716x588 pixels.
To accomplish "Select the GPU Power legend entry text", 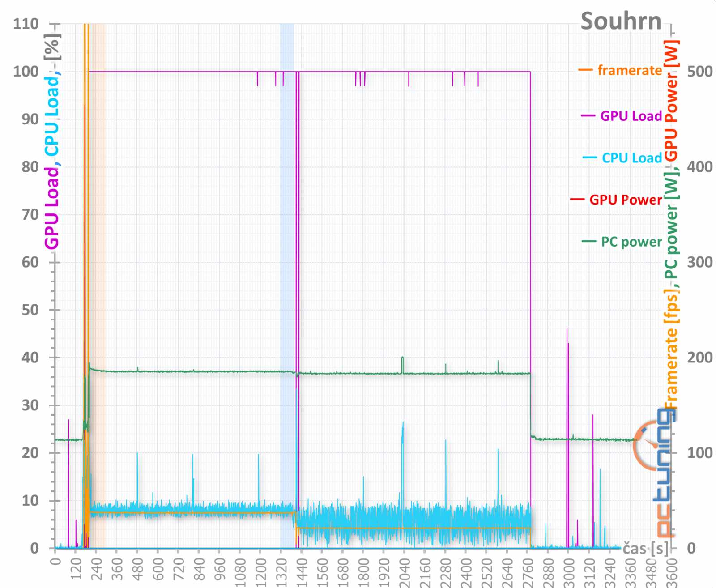I will (x=626, y=200).
